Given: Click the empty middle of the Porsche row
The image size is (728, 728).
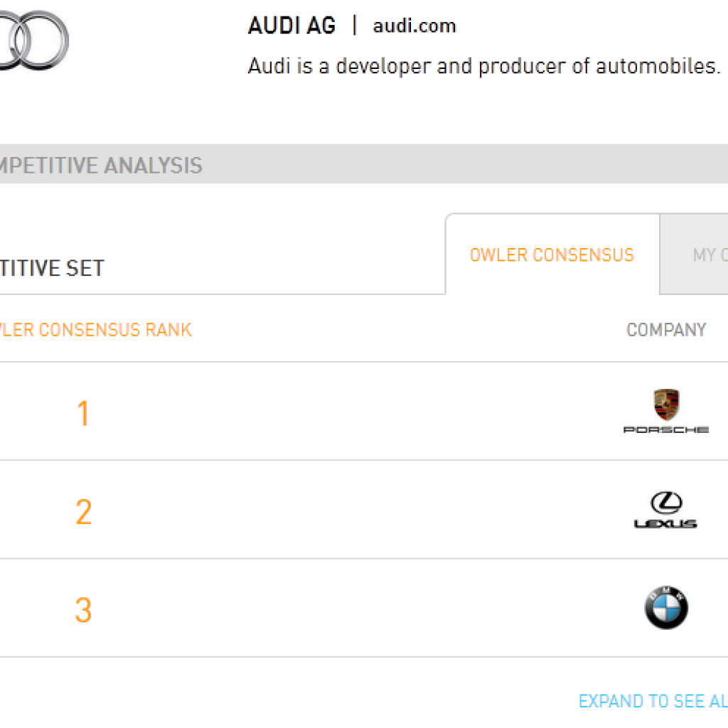Looking at the screenshot, I should pyautogui.click(x=355, y=412).
